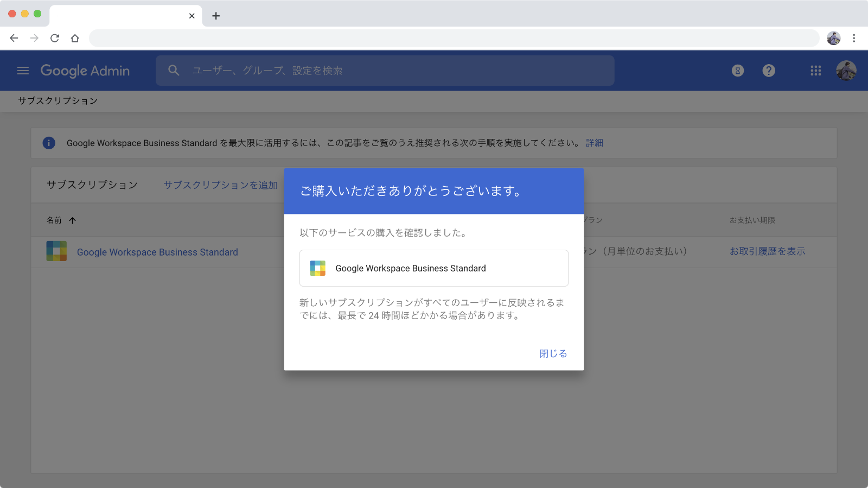This screenshot has width=868, height=488.
Task: Click お取引履歴を表示 link
Action: [767, 251]
